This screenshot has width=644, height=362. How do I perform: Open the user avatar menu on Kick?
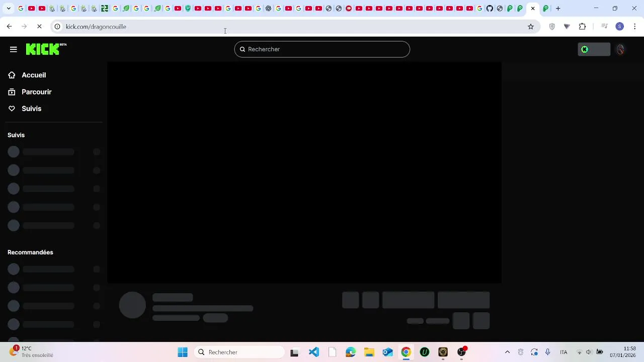tap(620, 49)
